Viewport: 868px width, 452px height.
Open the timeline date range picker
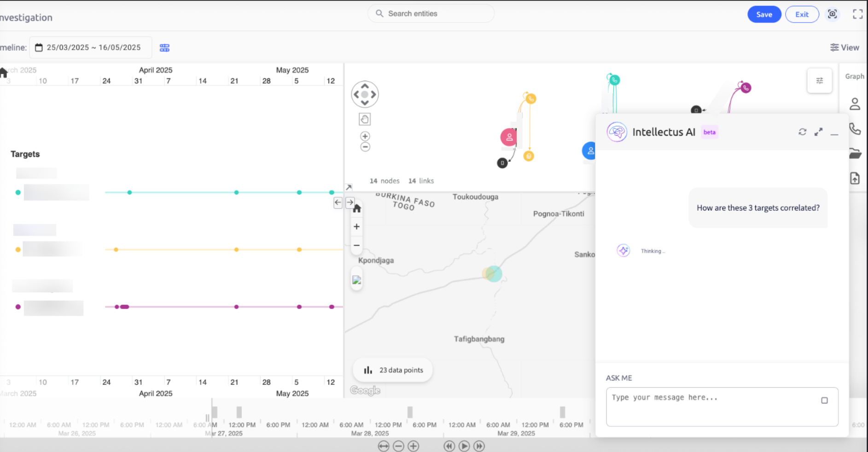[91, 47]
